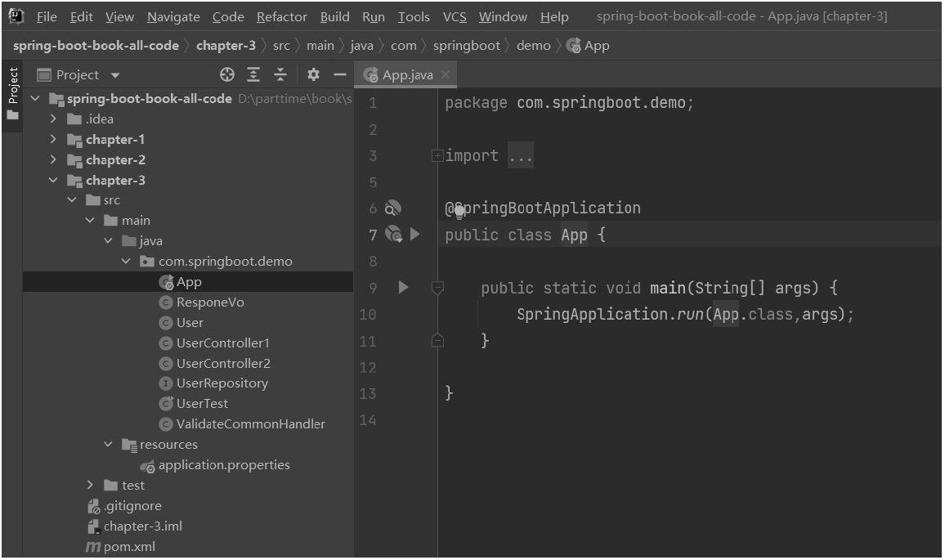
Task: Click the application.properties file icon
Action: [x=148, y=466]
